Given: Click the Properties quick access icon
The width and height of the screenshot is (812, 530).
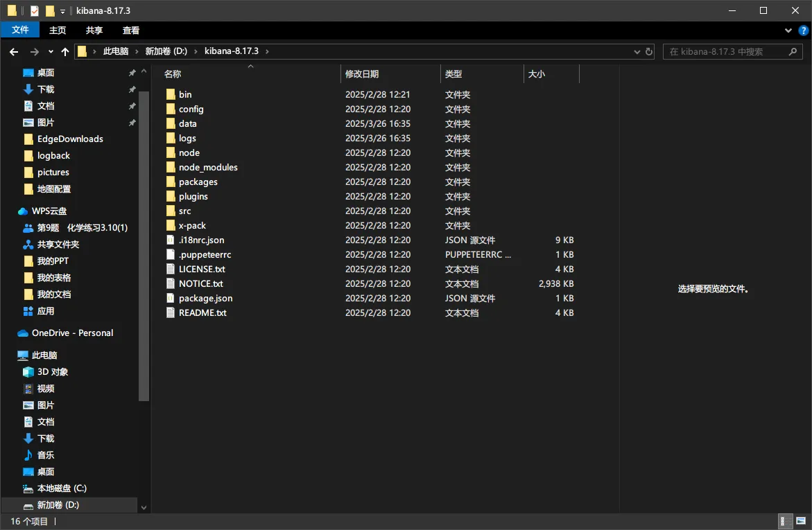Looking at the screenshot, I should (35, 11).
